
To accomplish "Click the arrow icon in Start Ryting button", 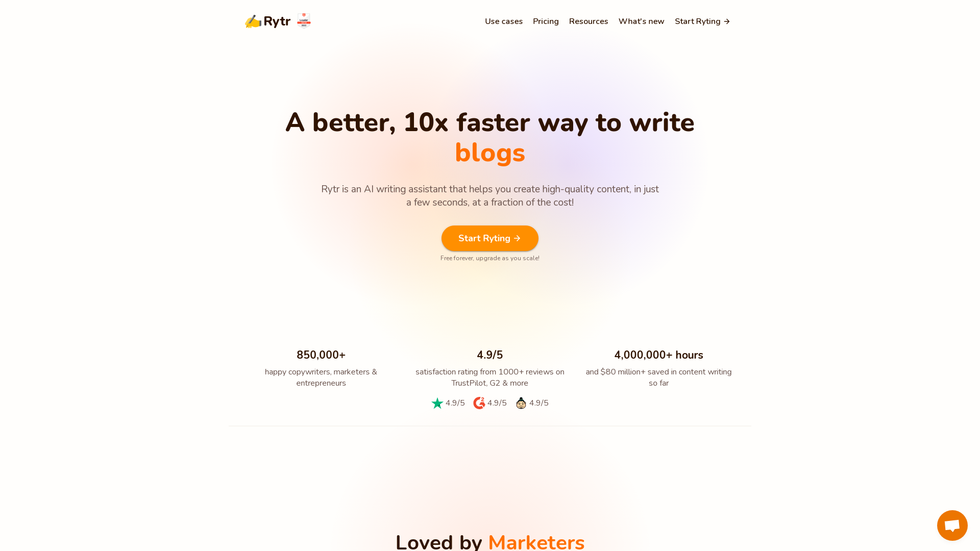I will pos(518,238).
